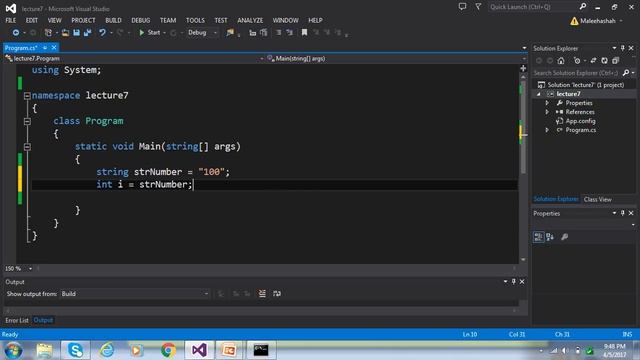Viewport: 640px width, 360px height.
Task: Click the split editor window handle
Action: [523, 68]
